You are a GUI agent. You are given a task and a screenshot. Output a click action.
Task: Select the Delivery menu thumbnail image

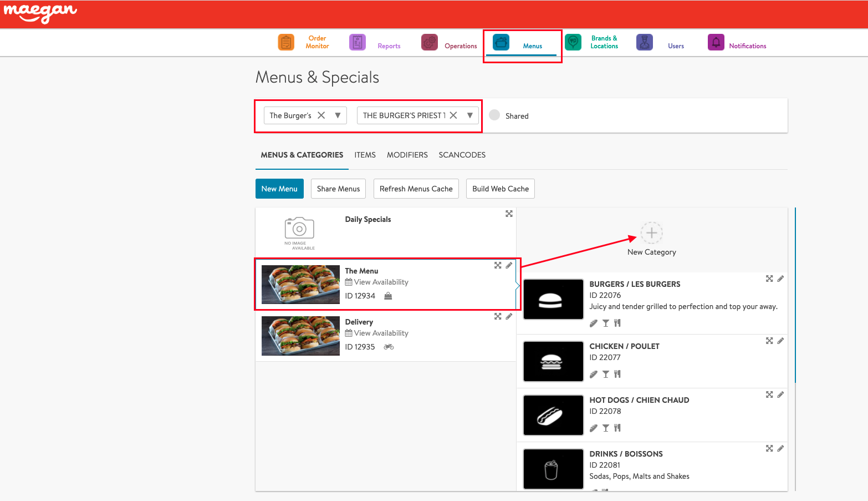[300, 336]
